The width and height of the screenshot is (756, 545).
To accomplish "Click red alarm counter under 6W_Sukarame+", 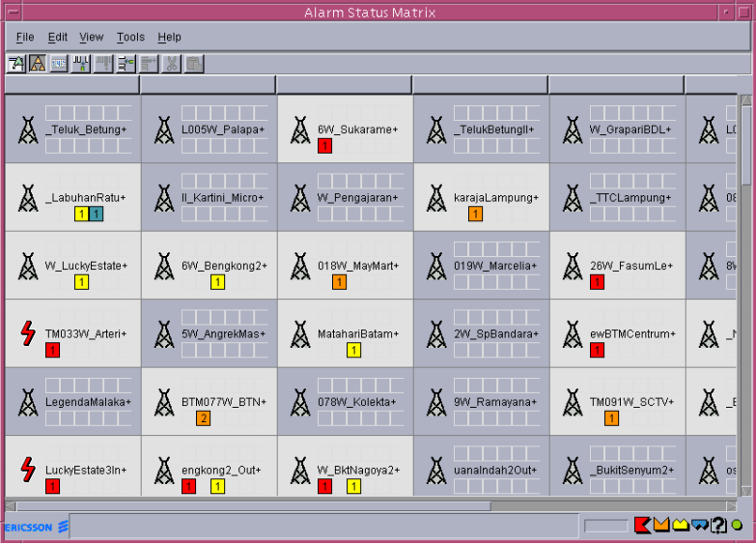I will pyautogui.click(x=324, y=146).
